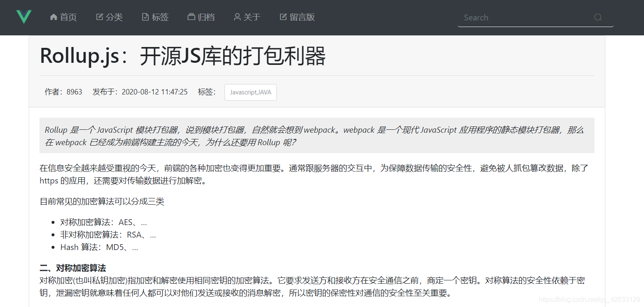Click the heading 二、对称加密算法

point(73,268)
